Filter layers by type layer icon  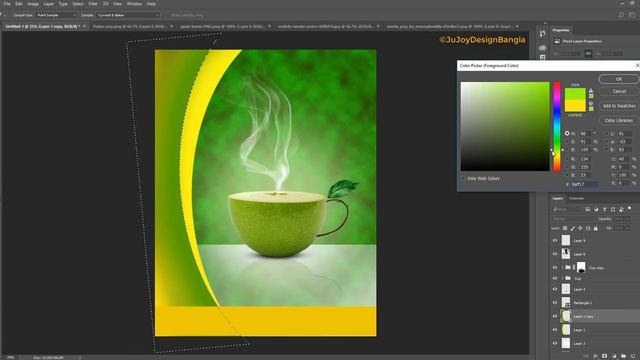[x=604, y=209]
